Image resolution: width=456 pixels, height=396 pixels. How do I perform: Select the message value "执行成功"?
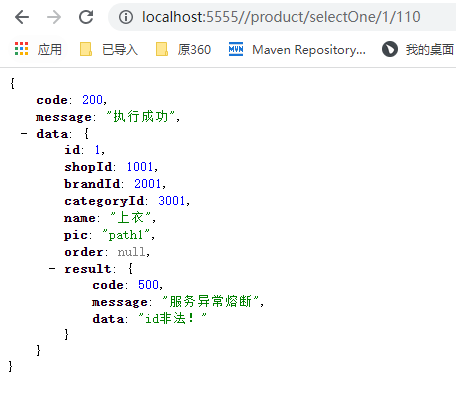pos(141,117)
